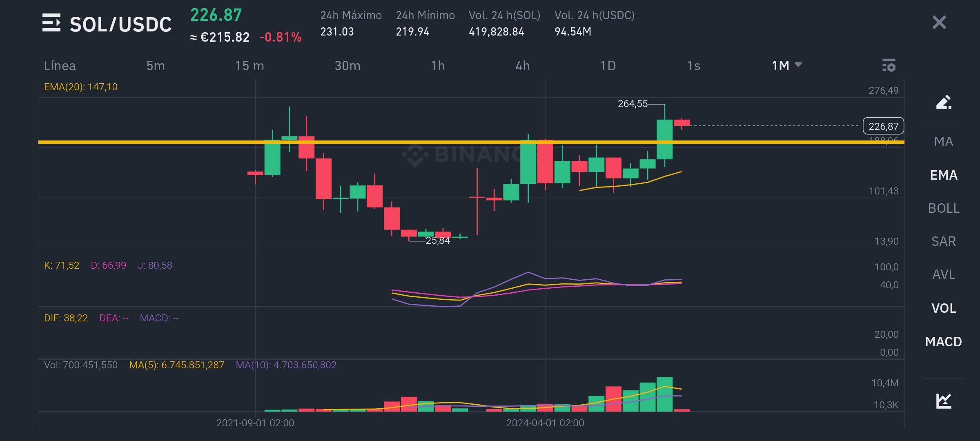Open chart indicator settings icon
This screenshot has height=441, width=980.
tap(889, 65)
